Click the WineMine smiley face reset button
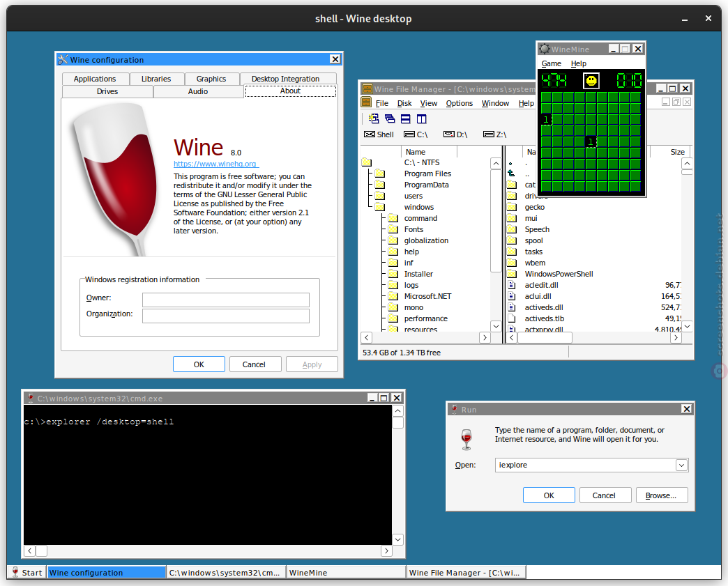This screenshot has width=728, height=586. [x=591, y=81]
